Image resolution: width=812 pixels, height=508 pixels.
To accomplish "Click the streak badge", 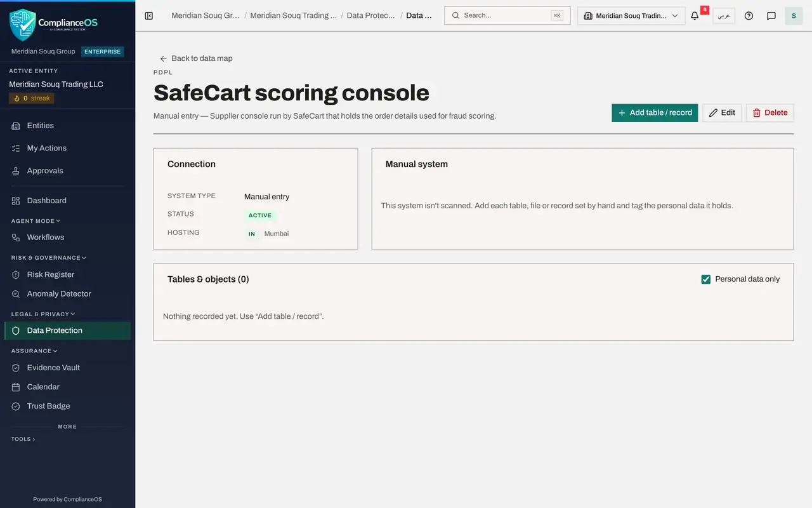I will 32,98.
